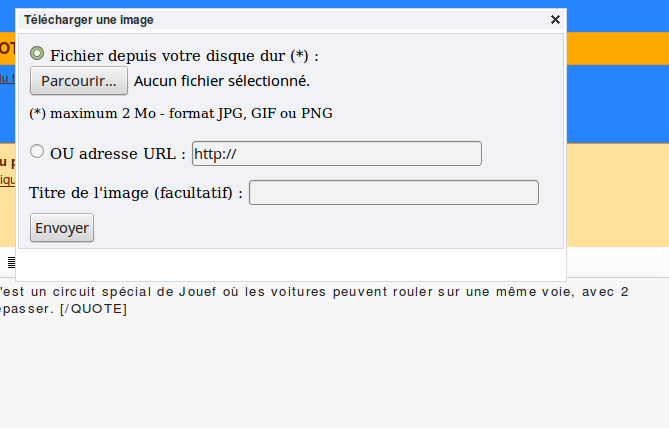
Task: Click the small list icon below the dialog
Action: point(12,262)
